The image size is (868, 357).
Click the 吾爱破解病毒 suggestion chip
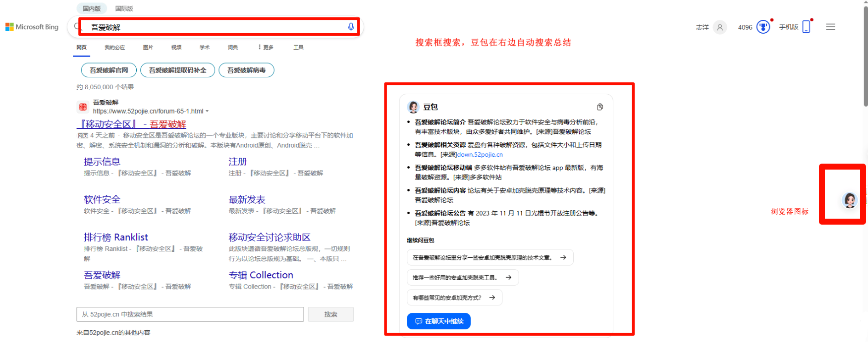tap(246, 70)
